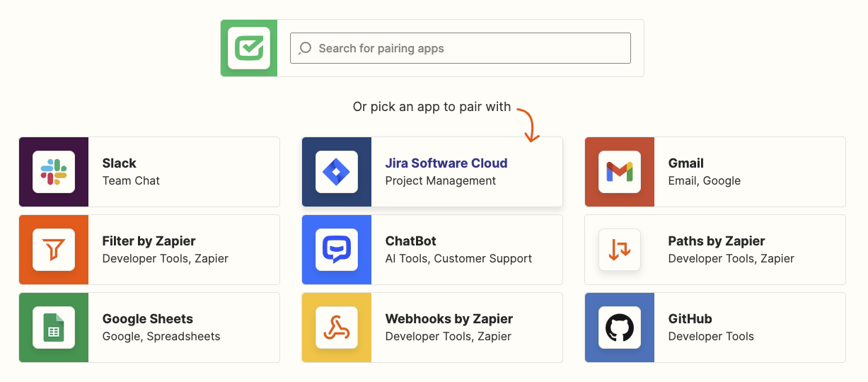Open the Gmail app name link
The height and width of the screenshot is (382, 868).
click(x=686, y=163)
